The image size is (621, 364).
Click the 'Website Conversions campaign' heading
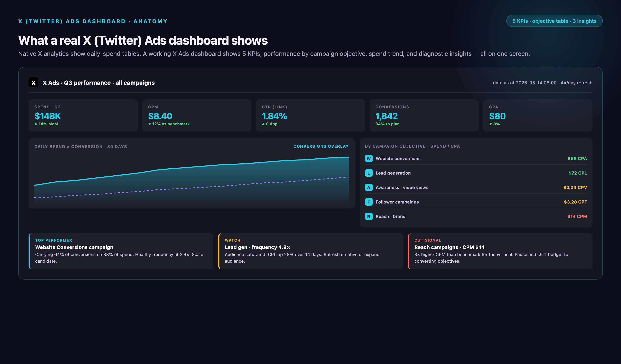pos(74,247)
